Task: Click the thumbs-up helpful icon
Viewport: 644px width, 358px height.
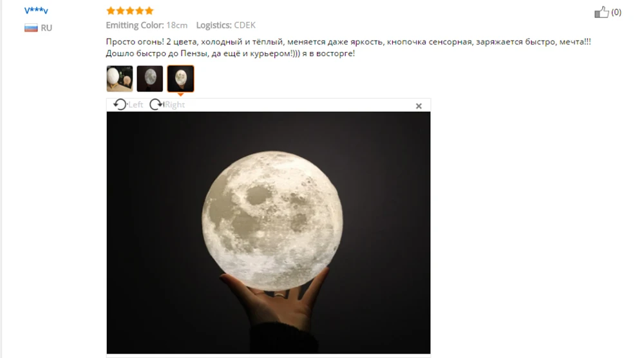Action: (x=601, y=12)
